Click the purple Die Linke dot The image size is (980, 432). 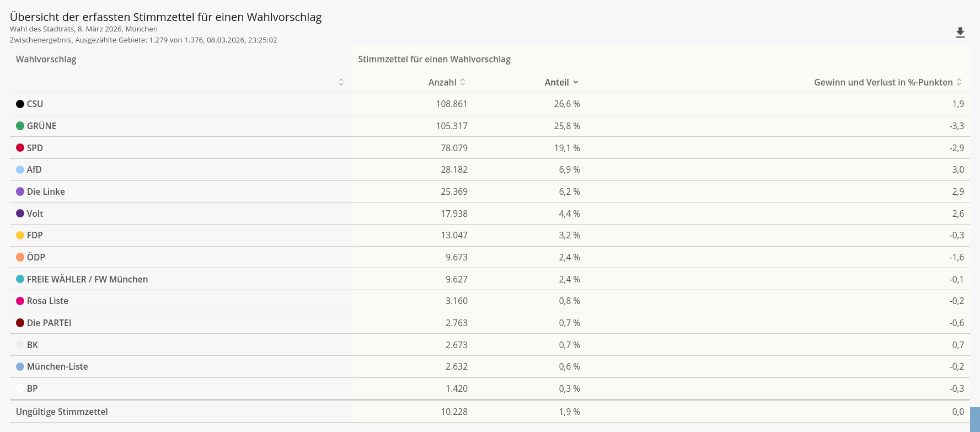(x=20, y=191)
